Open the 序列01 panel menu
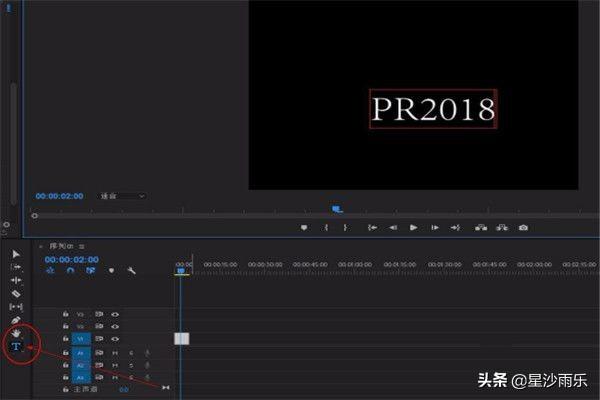This screenshot has height=400, width=600. (x=82, y=247)
